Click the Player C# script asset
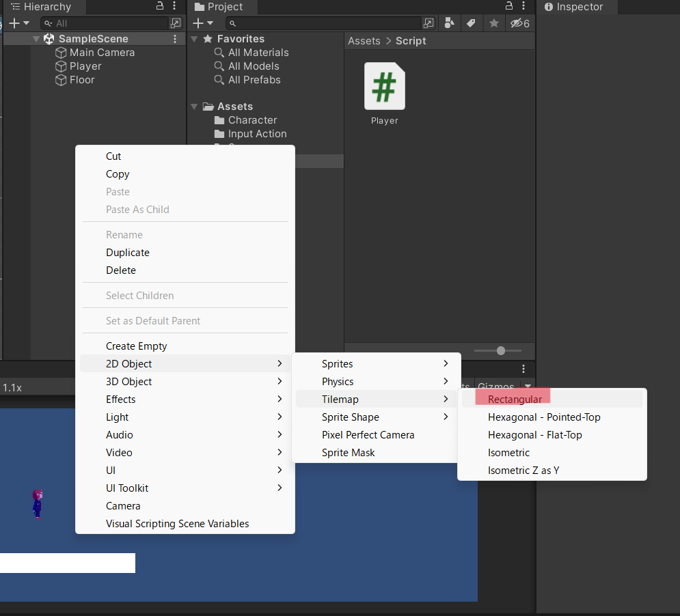 click(384, 87)
